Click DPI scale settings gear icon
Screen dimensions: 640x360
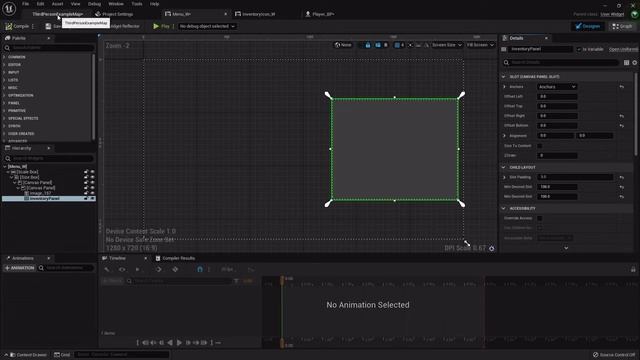point(491,248)
